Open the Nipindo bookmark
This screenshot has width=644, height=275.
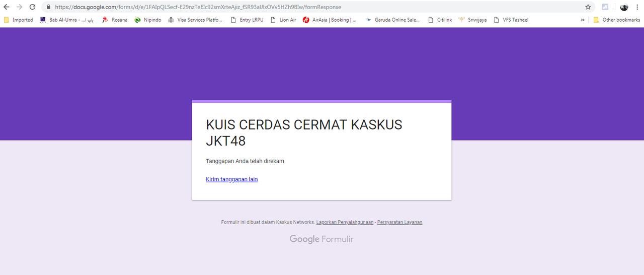(x=148, y=20)
